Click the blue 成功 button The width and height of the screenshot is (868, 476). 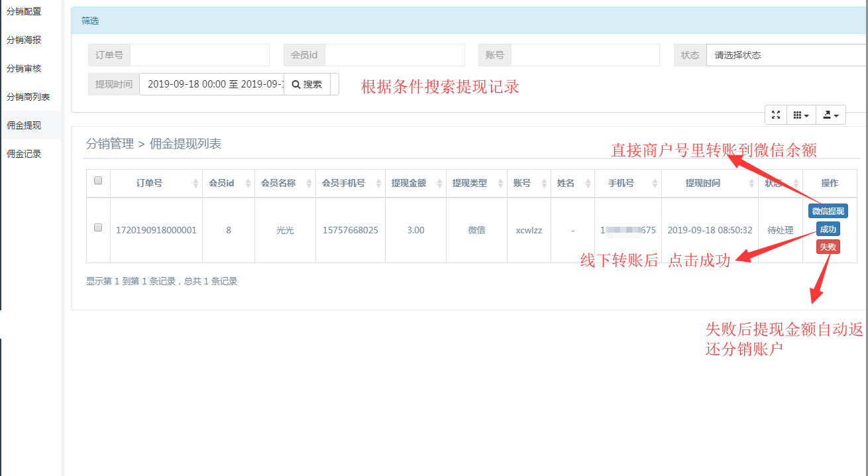click(828, 229)
